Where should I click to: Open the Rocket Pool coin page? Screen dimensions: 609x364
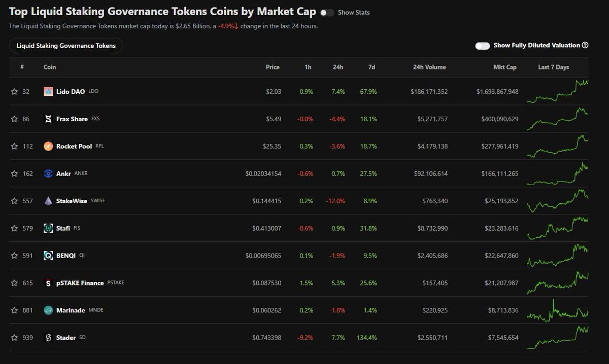pos(74,147)
